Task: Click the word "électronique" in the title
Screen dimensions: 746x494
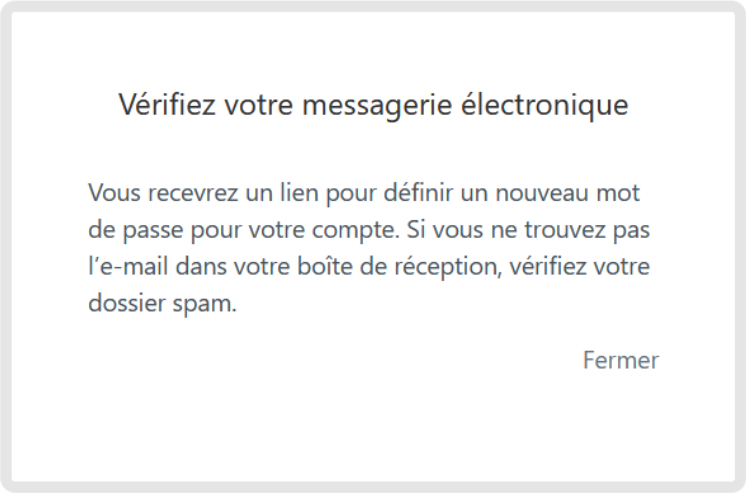Action: (x=544, y=105)
